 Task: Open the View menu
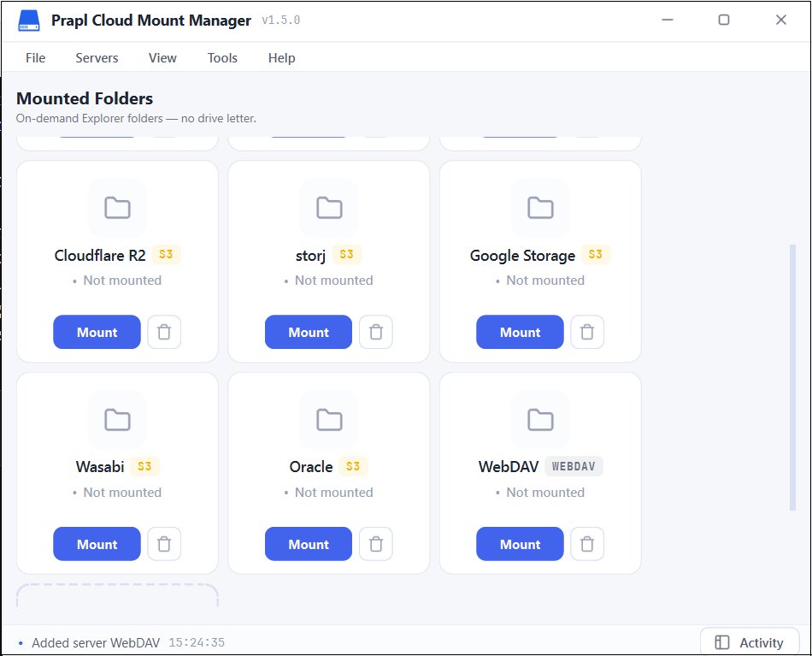point(162,58)
